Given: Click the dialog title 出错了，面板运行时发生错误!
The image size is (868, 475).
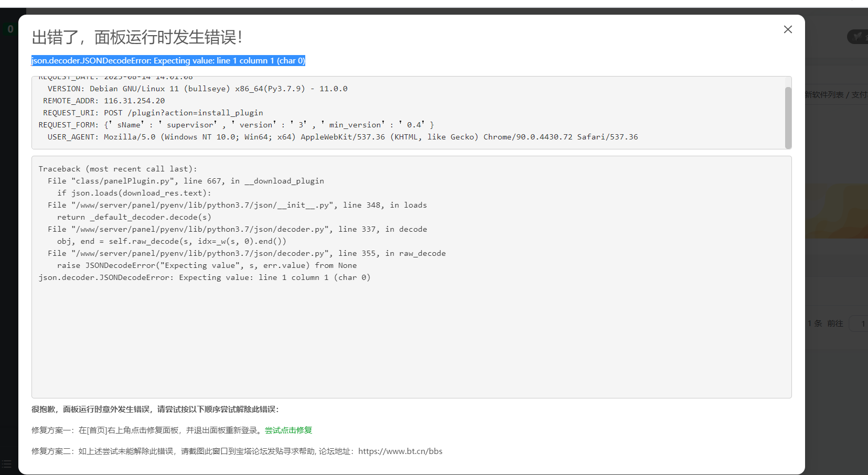Looking at the screenshot, I should 137,37.
